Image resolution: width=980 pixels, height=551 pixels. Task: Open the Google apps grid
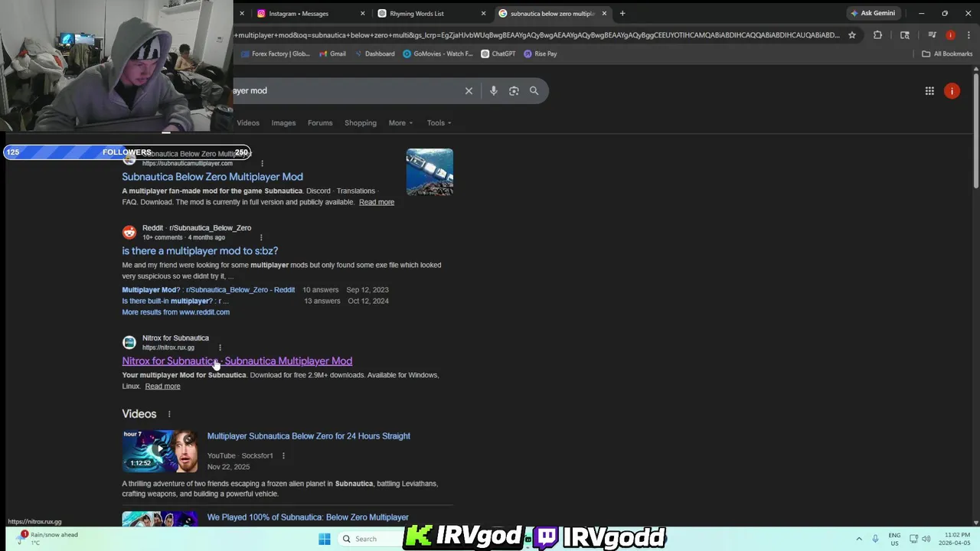[929, 90]
